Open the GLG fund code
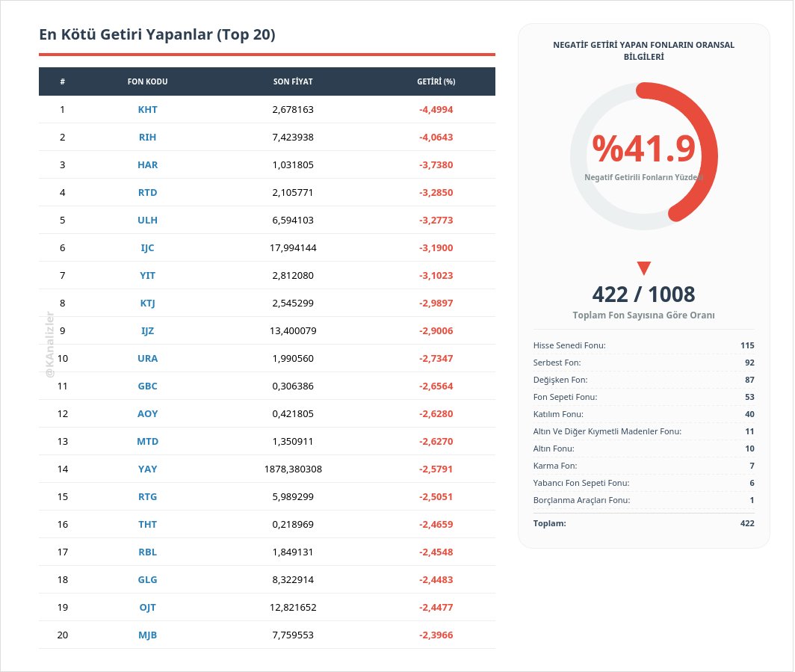The height and width of the screenshot is (672, 795). (x=147, y=580)
